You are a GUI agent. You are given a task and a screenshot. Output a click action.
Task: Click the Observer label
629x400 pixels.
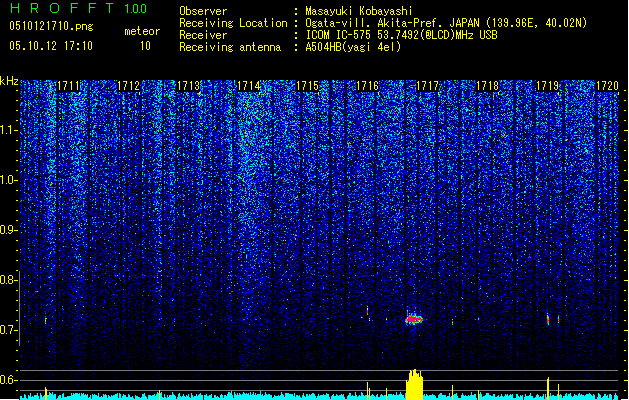pyautogui.click(x=203, y=11)
